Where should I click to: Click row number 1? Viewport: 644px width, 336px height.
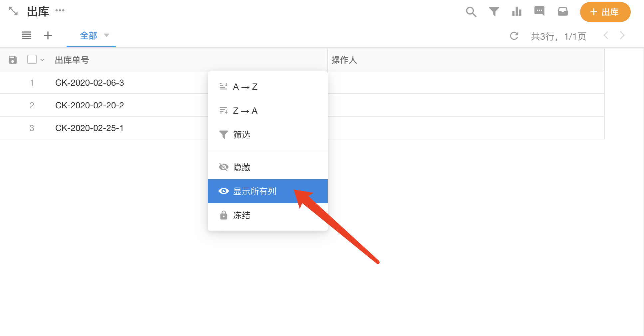(x=32, y=83)
